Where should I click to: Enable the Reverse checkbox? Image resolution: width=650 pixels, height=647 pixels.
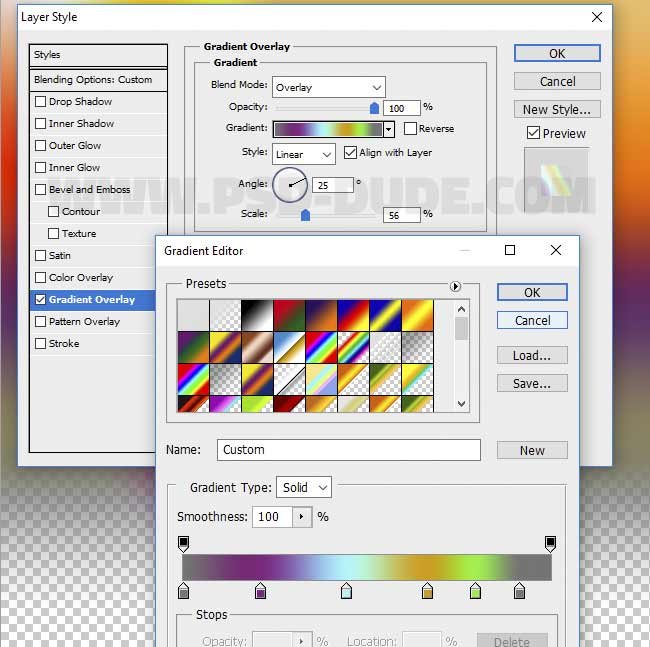tap(411, 129)
